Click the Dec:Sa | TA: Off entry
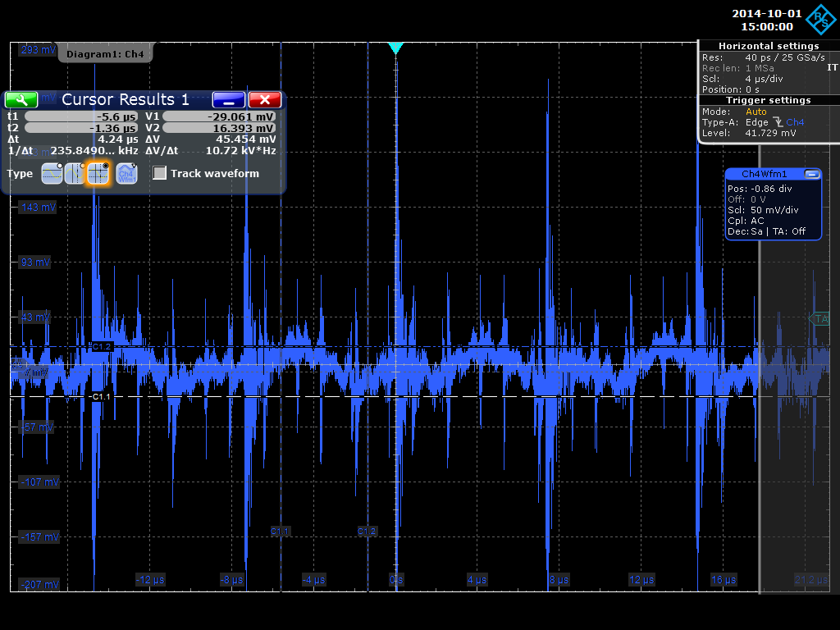This screenshot has height=630, width=840. [x=767, y=231]
